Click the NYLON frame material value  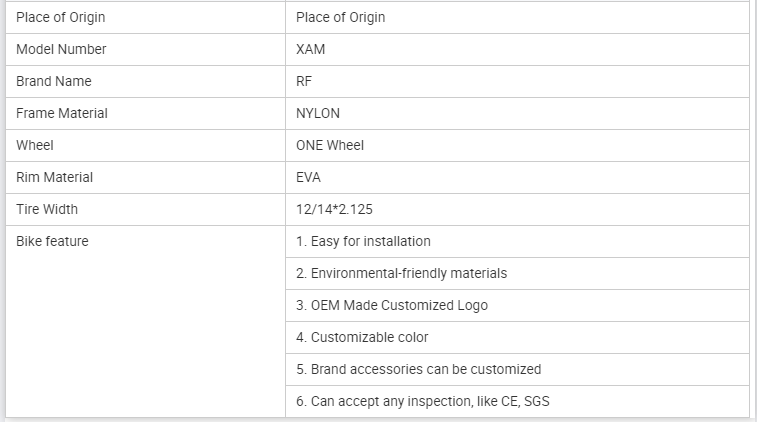click(x=318, y=113)
